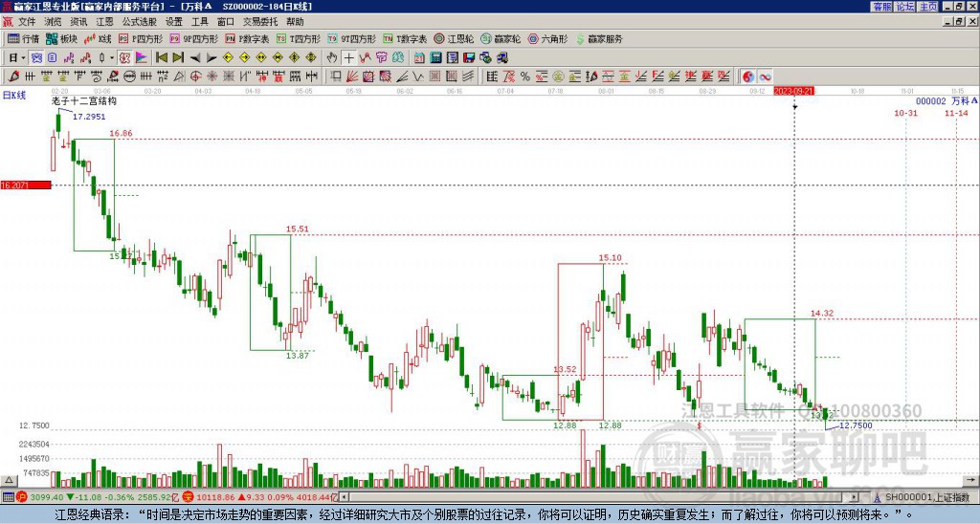This screenshot has height=524, width=980.
Task: Toggle the 权 adjustment button
Action: (124, 57)
